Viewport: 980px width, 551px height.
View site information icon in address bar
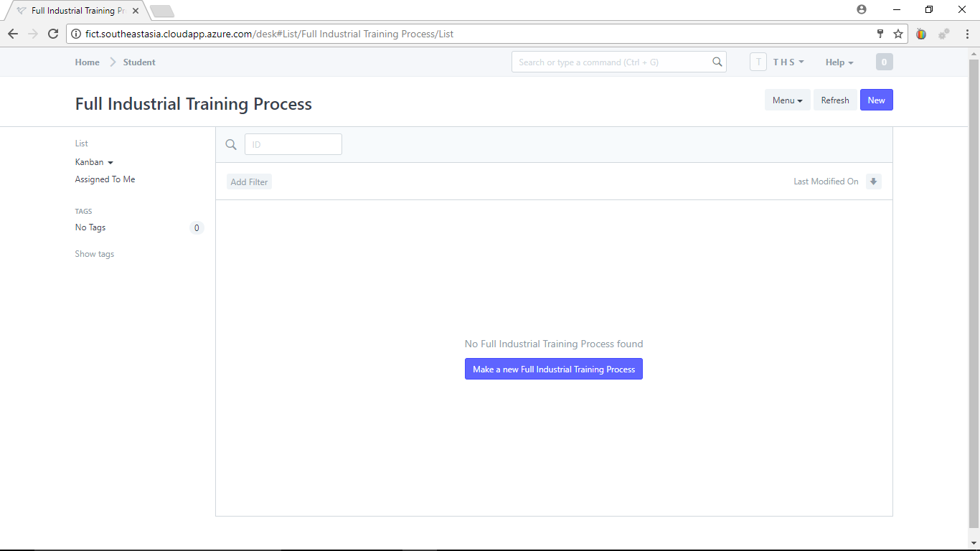(76, 34)
